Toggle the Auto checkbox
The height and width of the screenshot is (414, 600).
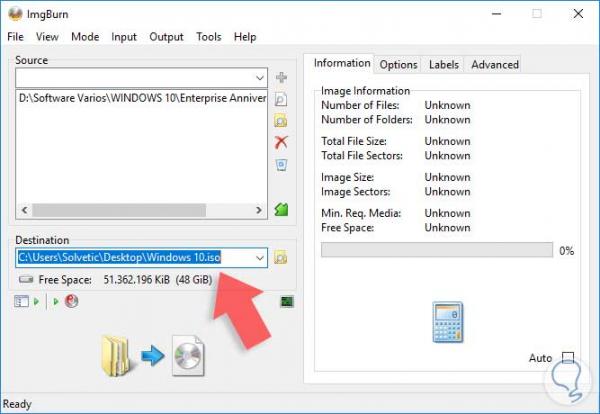[568, 358]
